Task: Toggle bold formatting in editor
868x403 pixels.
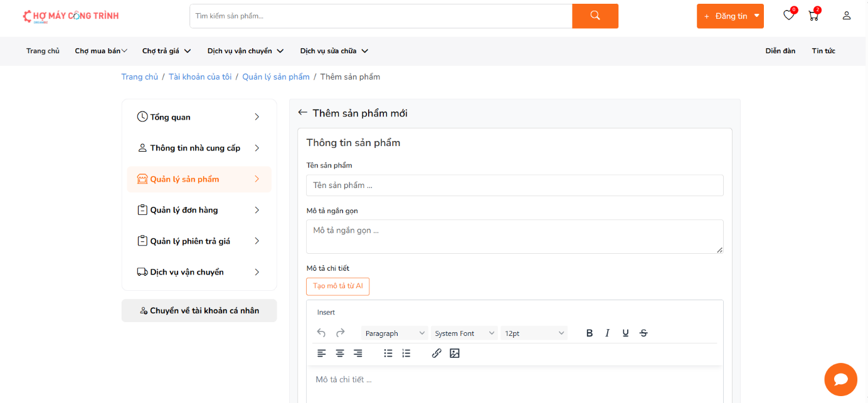Action: click(x=589, y=333)
